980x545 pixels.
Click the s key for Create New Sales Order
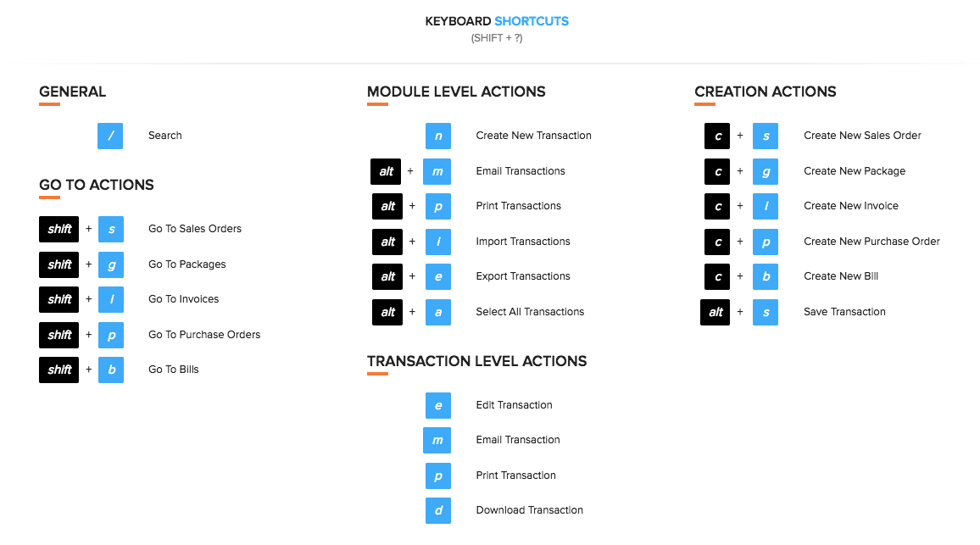coord(765,136)
